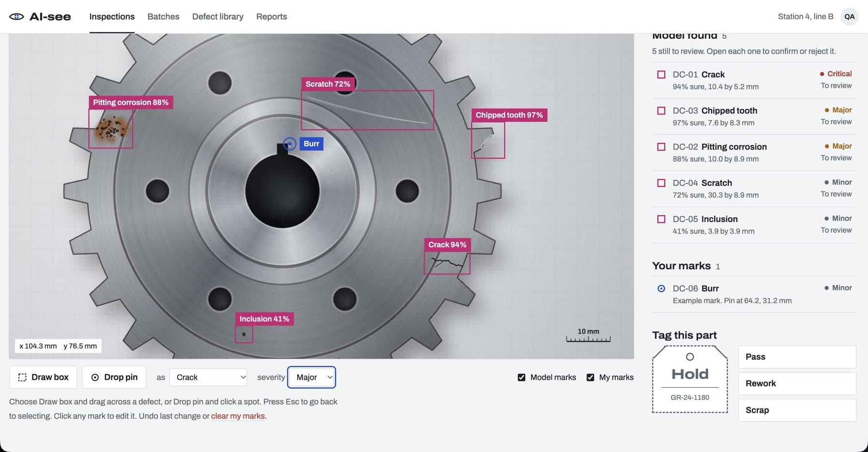Tag this part as Scrap

(797, 410)
